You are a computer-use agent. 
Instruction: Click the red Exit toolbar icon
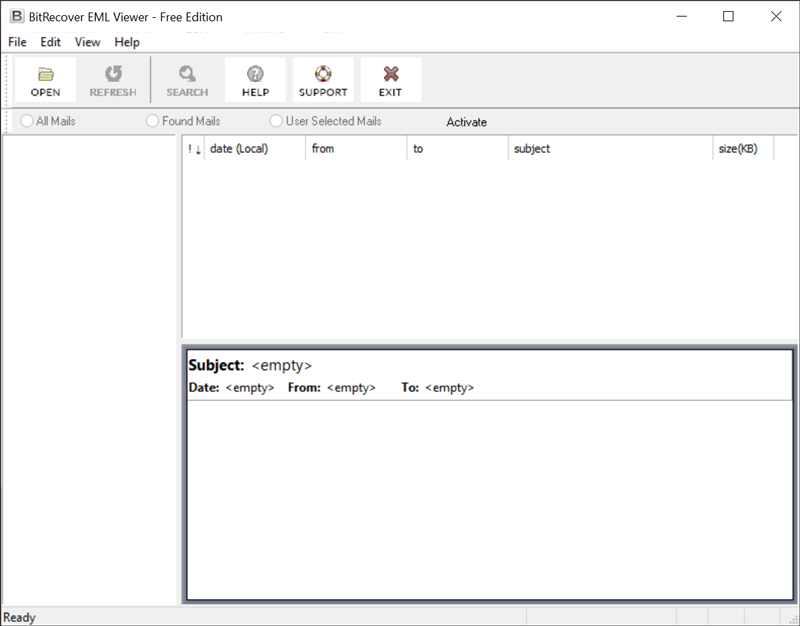[x=391, y=74]
